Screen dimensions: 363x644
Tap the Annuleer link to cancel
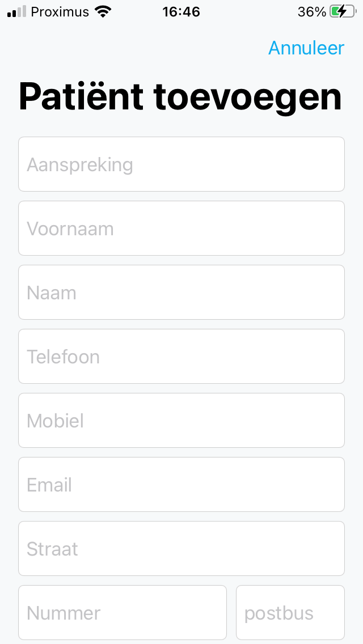[x=306, y=48]
